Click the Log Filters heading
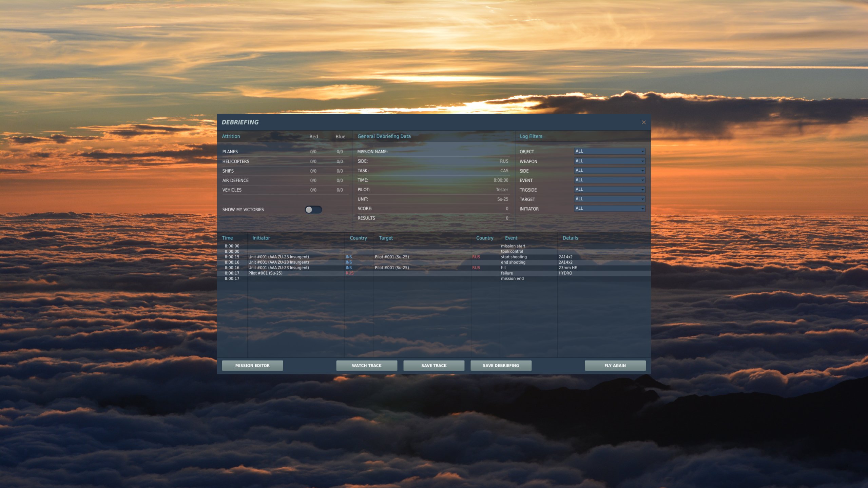Viewport: 868px width, 488px height. point(531,136)
